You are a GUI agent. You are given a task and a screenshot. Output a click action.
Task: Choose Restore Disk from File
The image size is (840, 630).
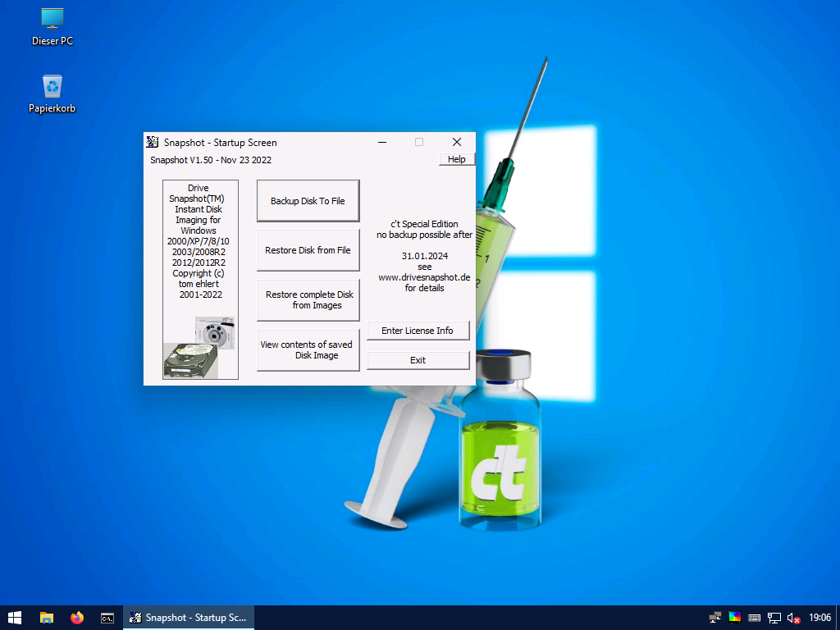[308, 250]
